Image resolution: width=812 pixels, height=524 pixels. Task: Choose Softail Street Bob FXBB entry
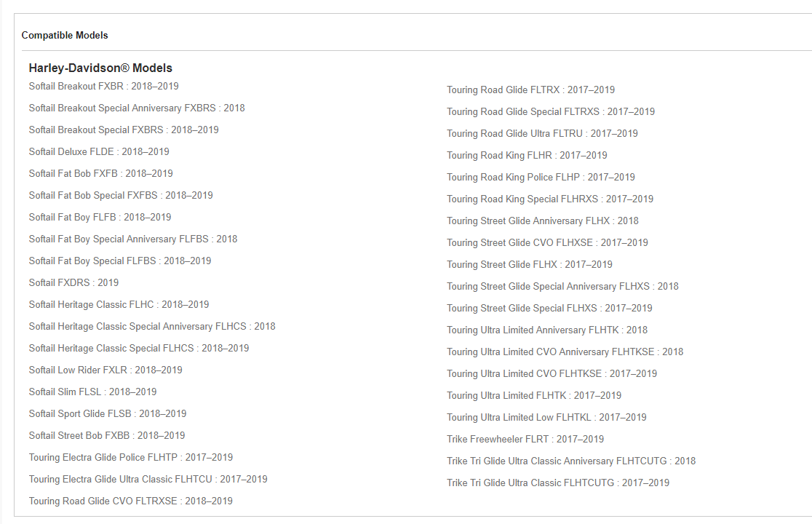point(107,435)
